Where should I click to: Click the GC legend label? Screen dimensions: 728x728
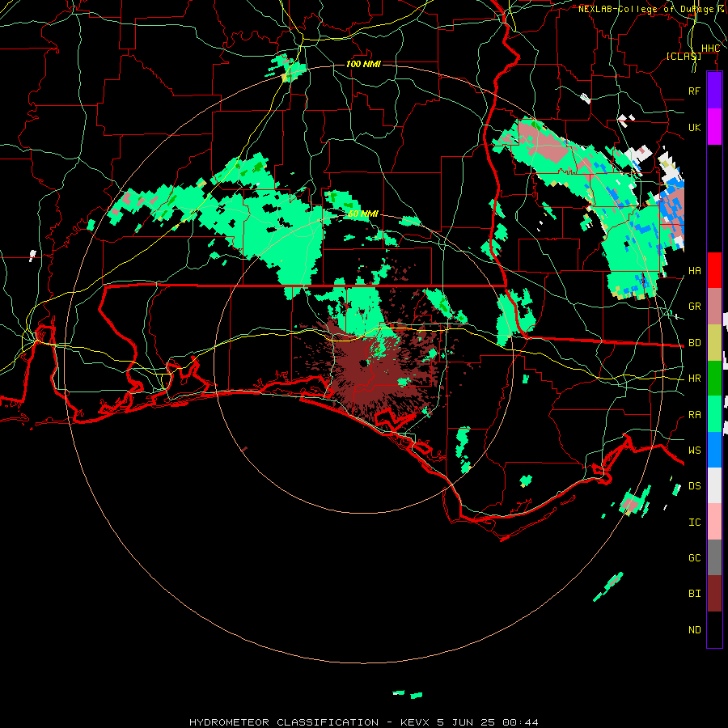click(x=694, y=558)
